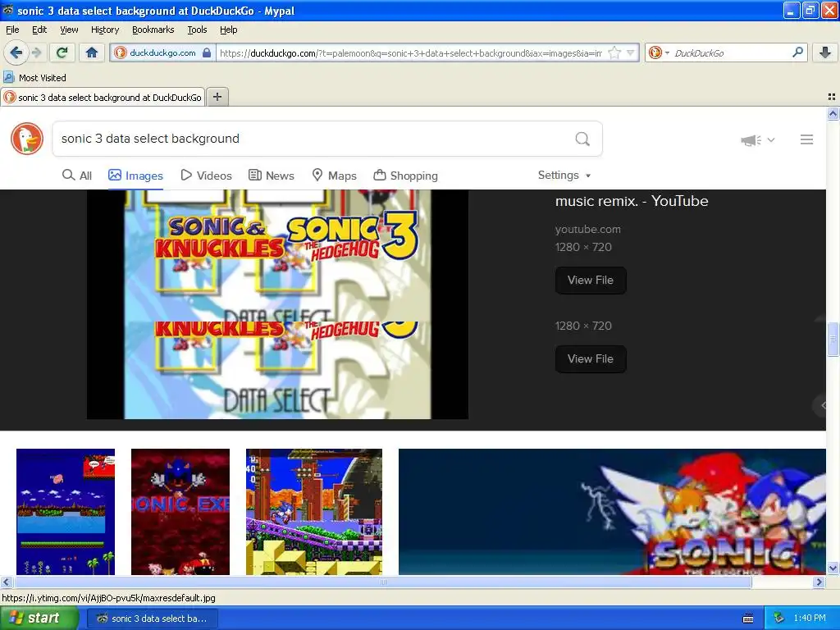The image size is (840, 630).
Task: Click the DuckDuckGo toolbar search box
Action: (728, 52)
